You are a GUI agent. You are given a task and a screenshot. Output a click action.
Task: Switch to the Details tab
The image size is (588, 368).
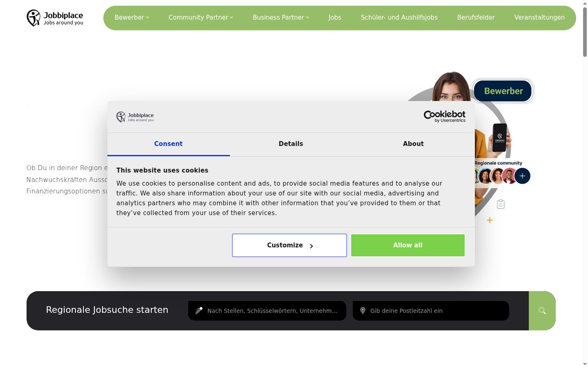click(291, 144)
